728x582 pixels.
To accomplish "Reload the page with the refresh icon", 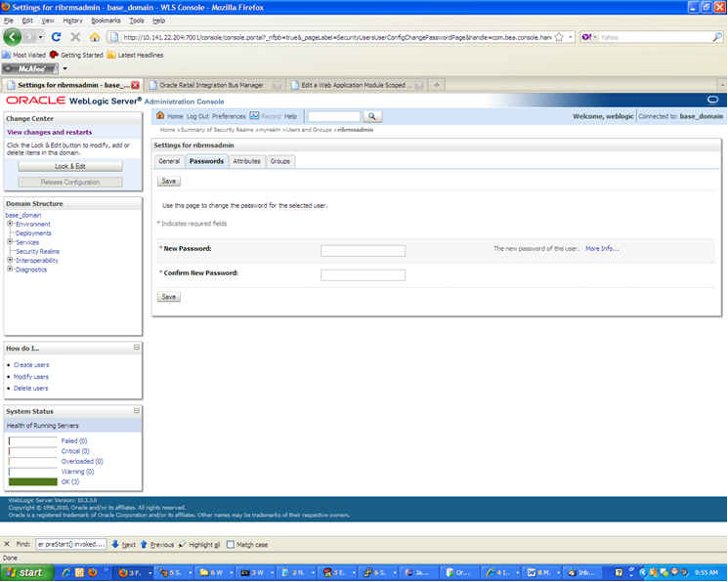I will click(x=56, y=37).
